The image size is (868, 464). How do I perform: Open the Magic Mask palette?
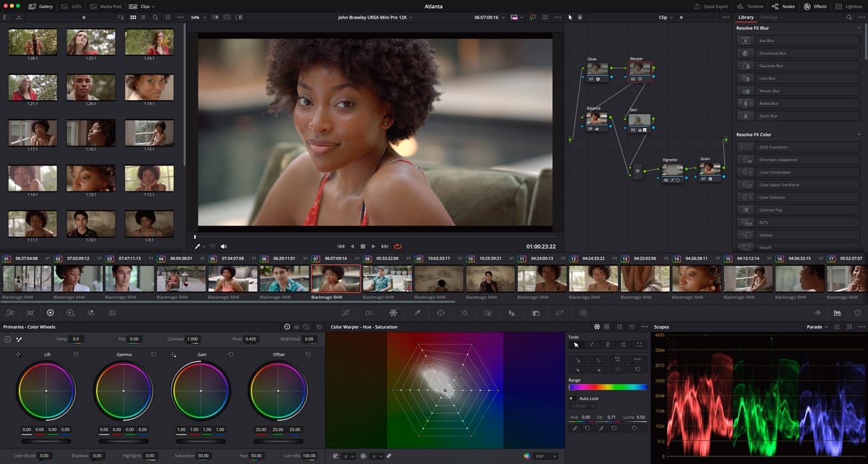point(489,312)
